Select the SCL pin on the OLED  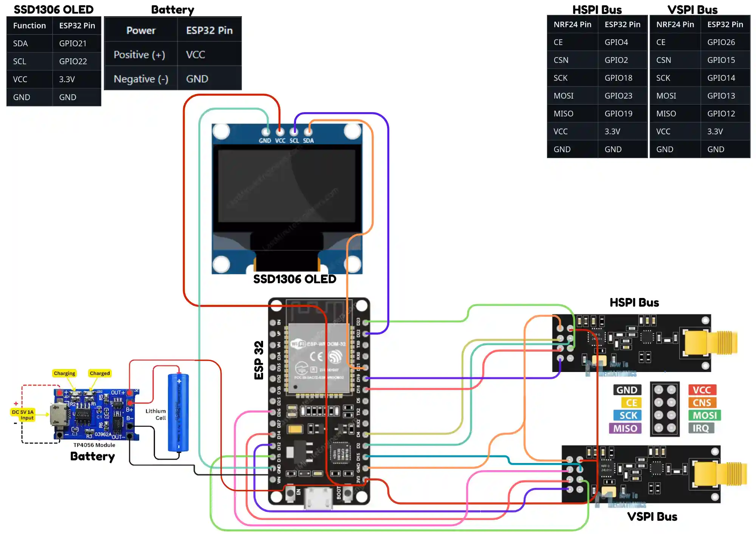[294, 132]
